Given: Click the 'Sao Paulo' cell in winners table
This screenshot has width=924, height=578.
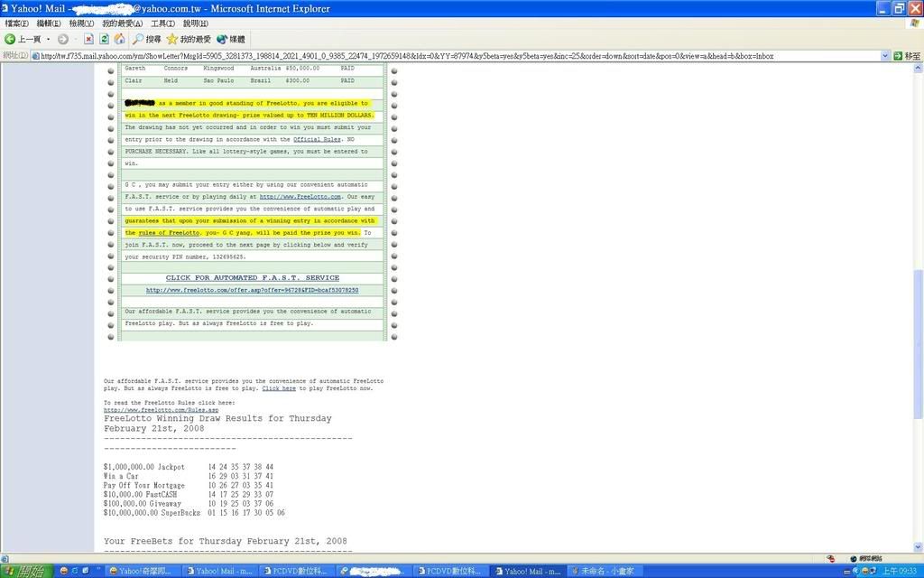Looking at the screenshot, I should coord(218,80).
